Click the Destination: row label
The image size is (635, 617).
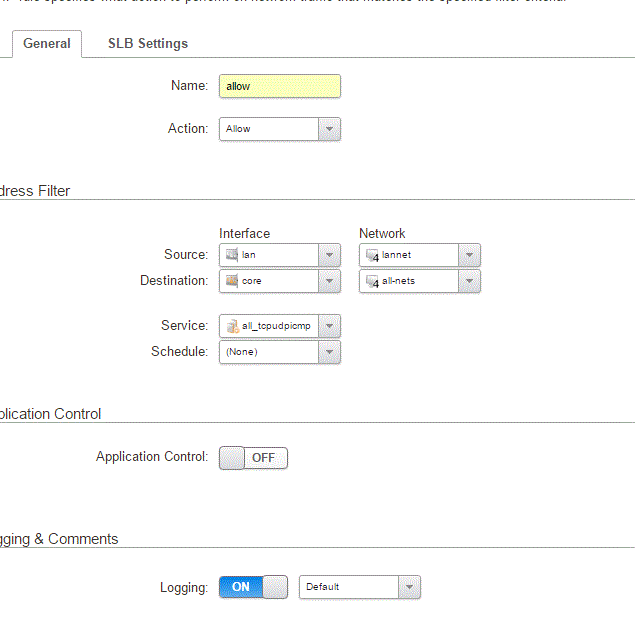(174, 281)
